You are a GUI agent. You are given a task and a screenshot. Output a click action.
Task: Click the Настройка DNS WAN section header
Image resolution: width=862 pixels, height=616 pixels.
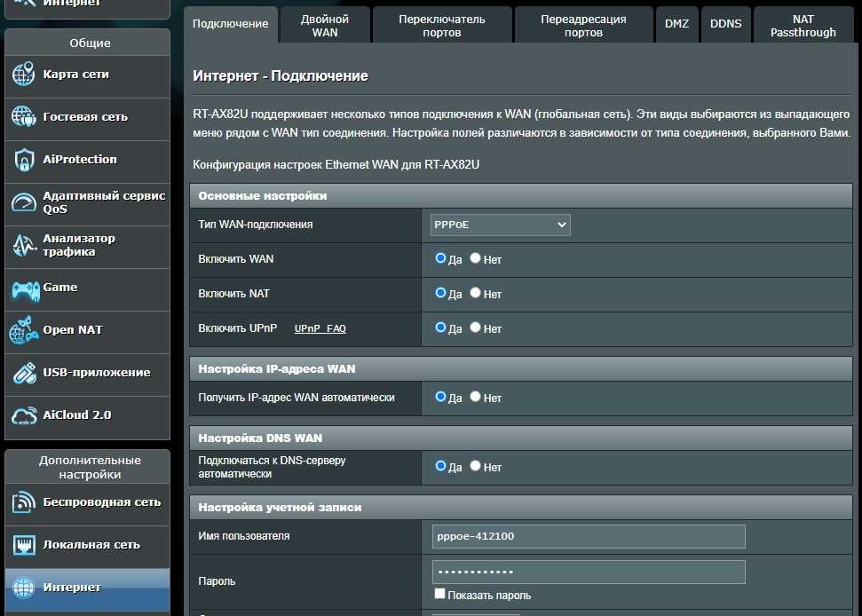pyautogui.click(x=520, y=438)
